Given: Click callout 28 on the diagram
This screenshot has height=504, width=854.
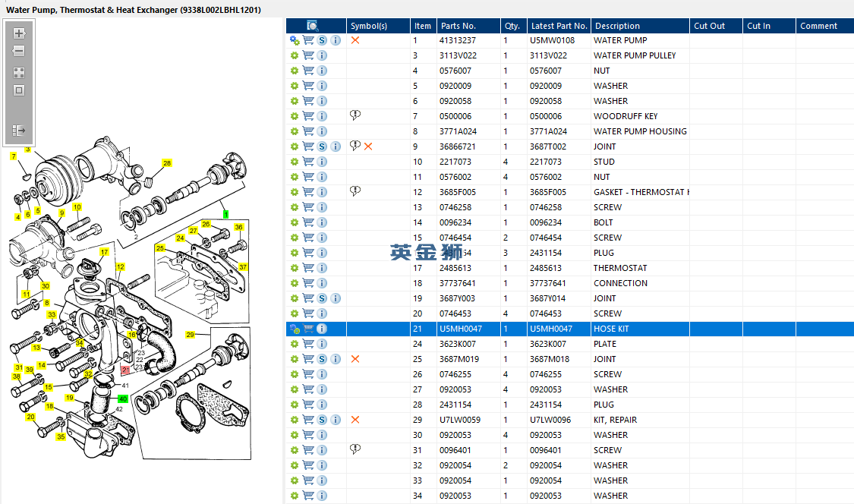Looking at the screenshot, I should [x=167, y=163].
